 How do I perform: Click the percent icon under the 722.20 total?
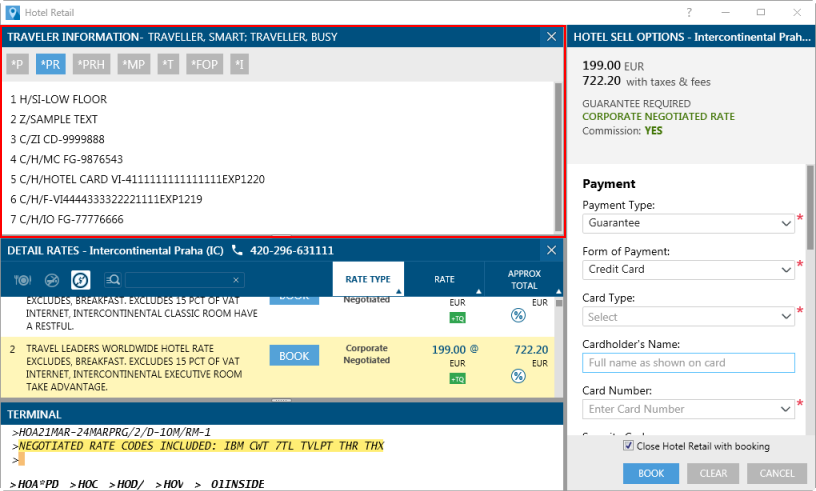click(x=518, y=376)
